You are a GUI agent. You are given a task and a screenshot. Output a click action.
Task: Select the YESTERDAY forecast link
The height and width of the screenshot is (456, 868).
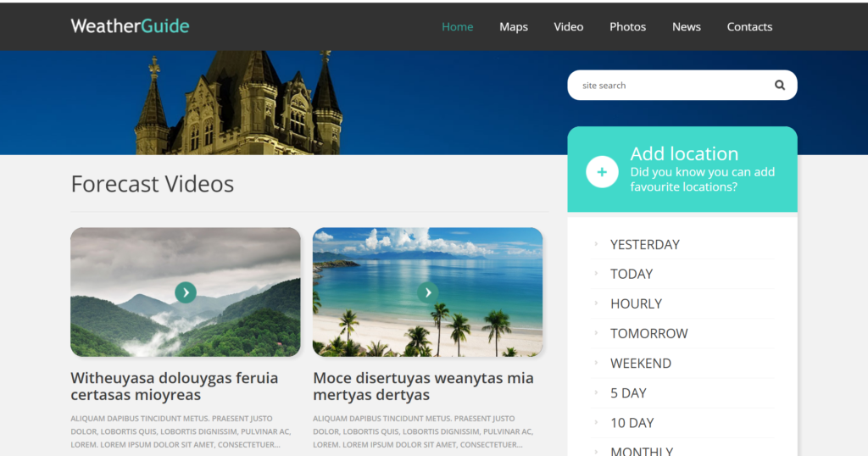coord(645,245)
